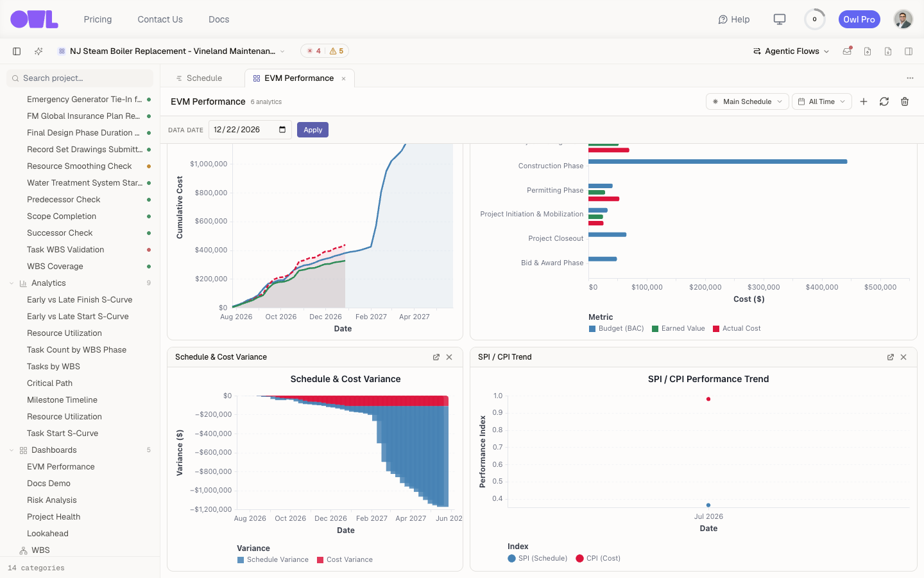Click the export file icon
The height and width of the screenshot is (578, 924).
click(868, 51)
